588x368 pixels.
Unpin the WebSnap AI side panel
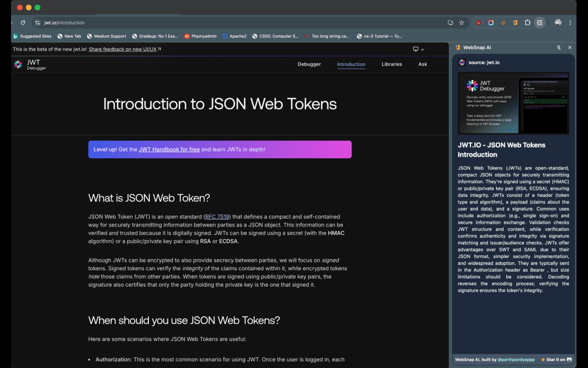click(x=559, y=47)
